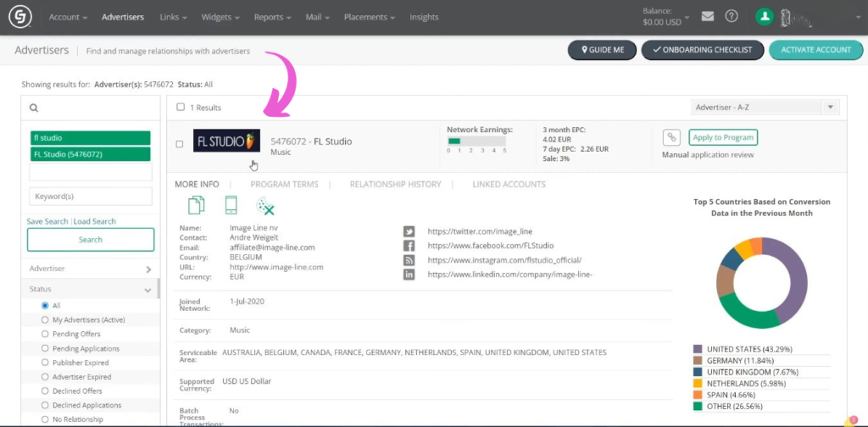Screen dimensions: 868x427
Task: Click the FL Studio logo thumbnail
Action: (x=226, y=141)
